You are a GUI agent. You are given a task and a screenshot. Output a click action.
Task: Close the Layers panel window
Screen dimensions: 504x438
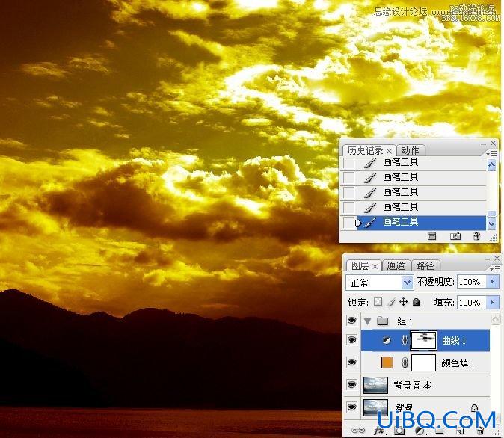click(x=497, y=258)
